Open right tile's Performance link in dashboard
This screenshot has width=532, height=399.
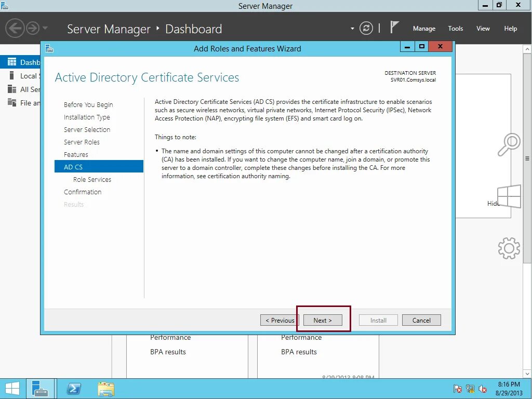coord(301,338)
